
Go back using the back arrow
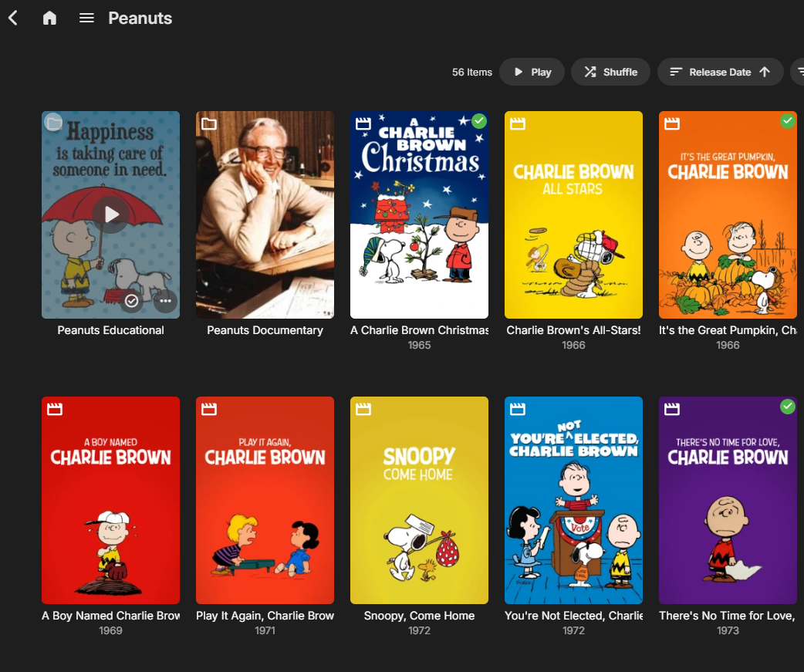coord(13,18)
